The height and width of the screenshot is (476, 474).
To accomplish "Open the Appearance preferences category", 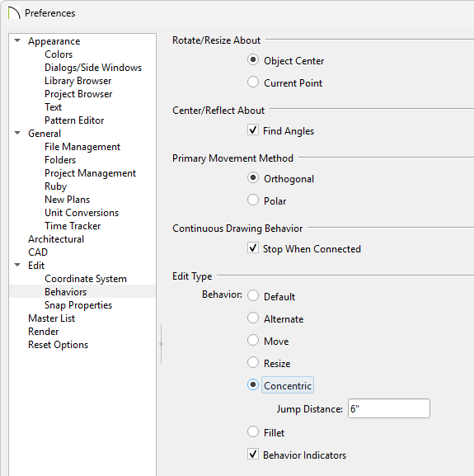I will tap(54, 41).
